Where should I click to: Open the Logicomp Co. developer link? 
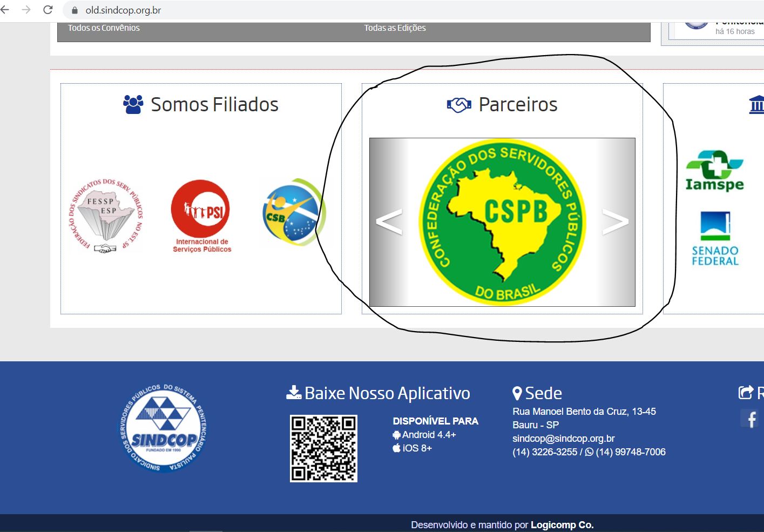(562, 525)
